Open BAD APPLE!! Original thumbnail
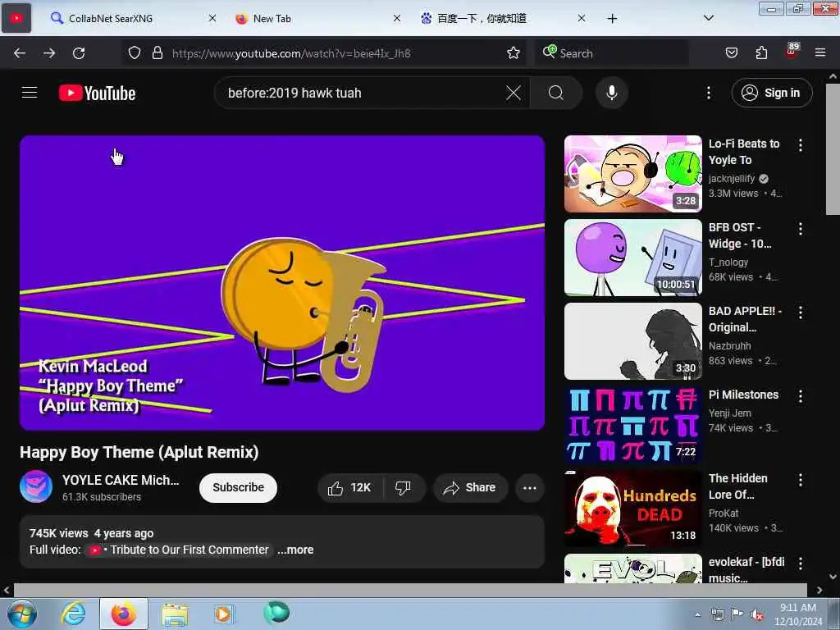The width and height of the screenshot is (840, 630). (x=632, y=340)
